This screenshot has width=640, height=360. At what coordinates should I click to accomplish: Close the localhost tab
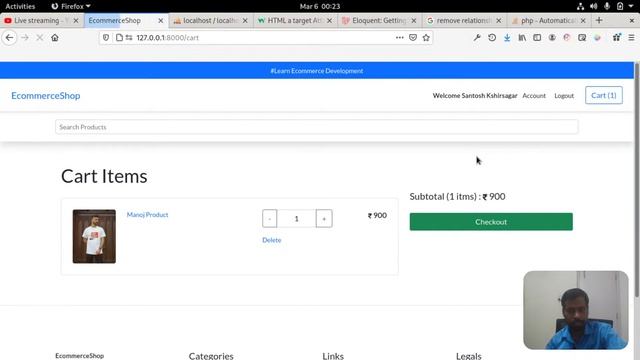pyautogui.click(x=245, y=20)
